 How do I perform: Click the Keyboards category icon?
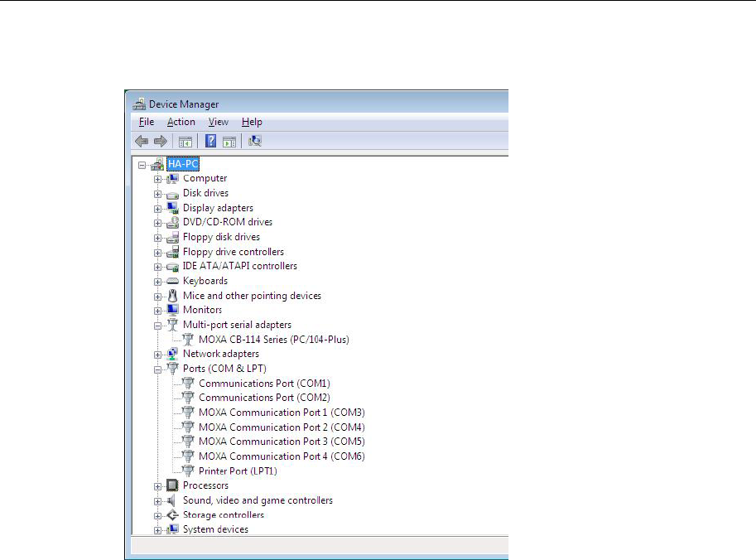click(x=172, y=281)
